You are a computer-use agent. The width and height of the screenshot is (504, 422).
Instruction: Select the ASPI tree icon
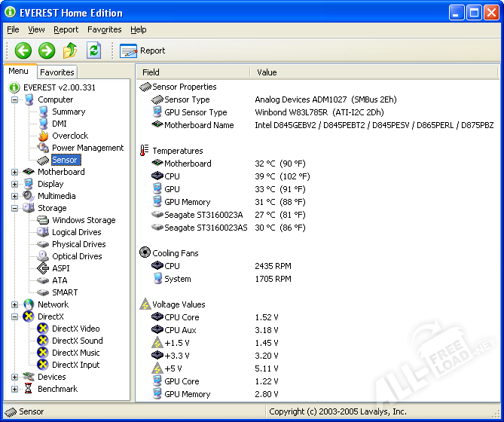point(44,268)
